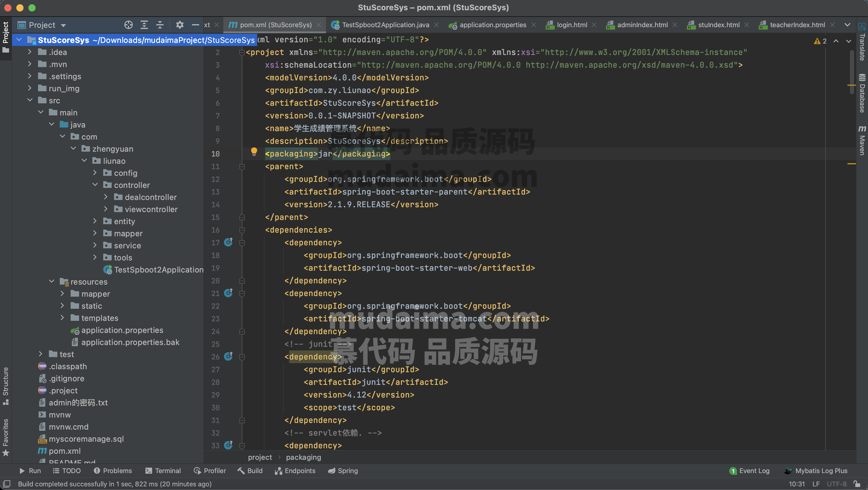
Task: Open the Favorites tool window
Action: click(x=6, y=437)
